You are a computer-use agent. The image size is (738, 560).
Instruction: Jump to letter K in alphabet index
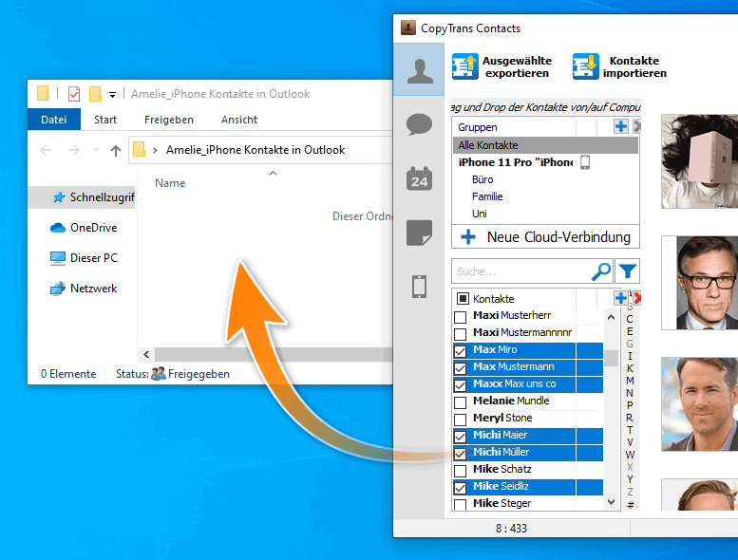[630, 368]
